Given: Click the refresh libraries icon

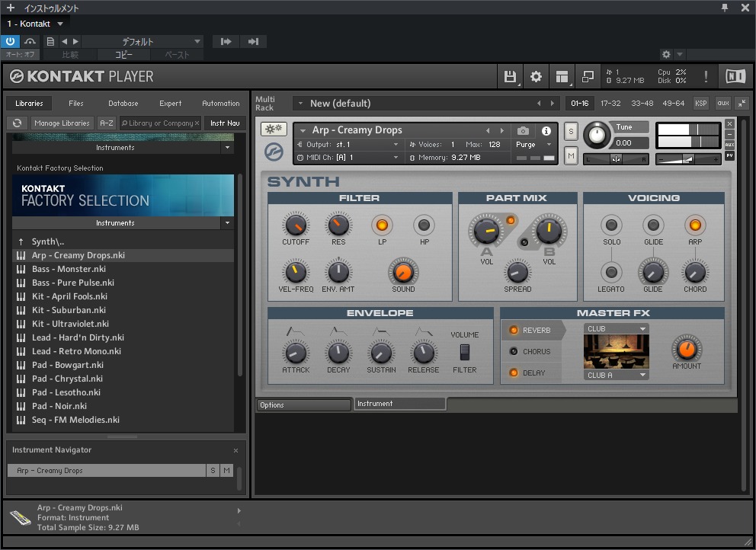Looking at the screenshot, I should [18, 123].
